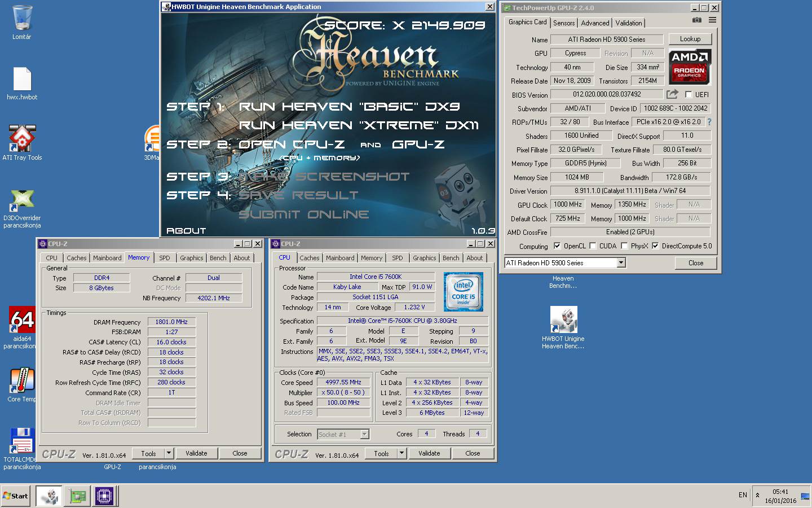Click the EN language indicator on taskbar
The width and height of the screenshot is (812, 508).
[743, 495]
